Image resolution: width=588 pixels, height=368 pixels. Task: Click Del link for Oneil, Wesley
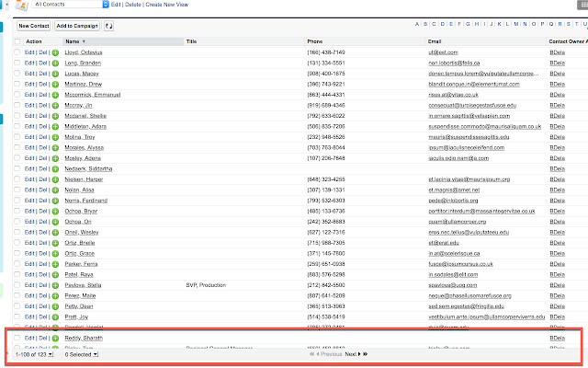click(43, 232)
